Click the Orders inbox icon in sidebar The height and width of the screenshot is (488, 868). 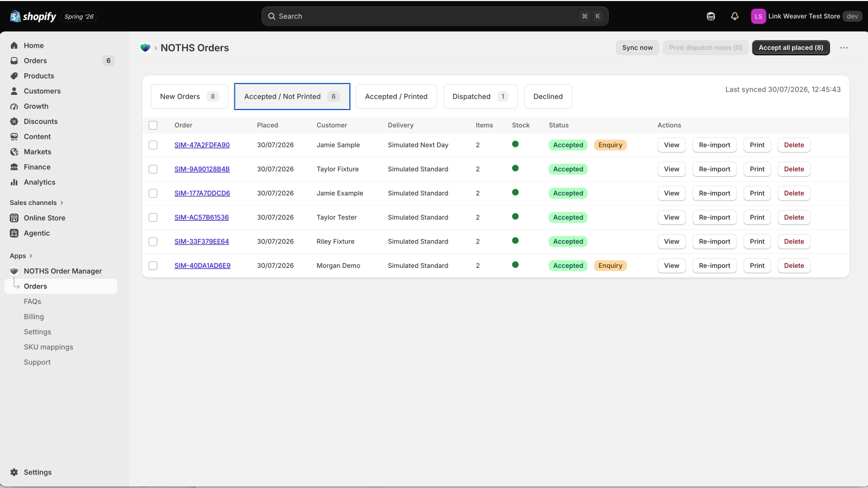[14, 61]
